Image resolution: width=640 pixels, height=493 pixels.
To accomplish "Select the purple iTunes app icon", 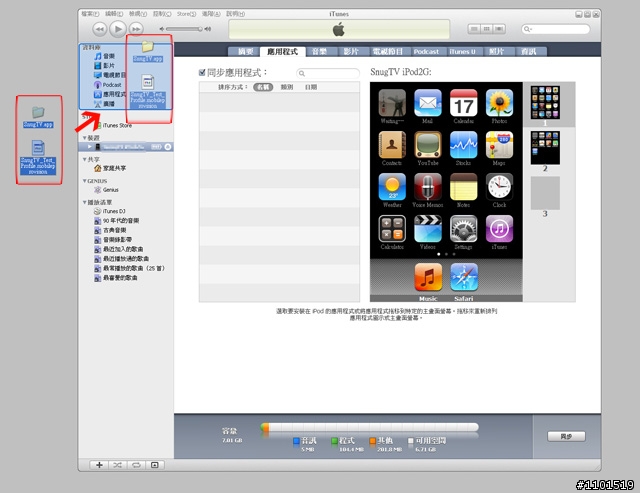I will point(499,229).
